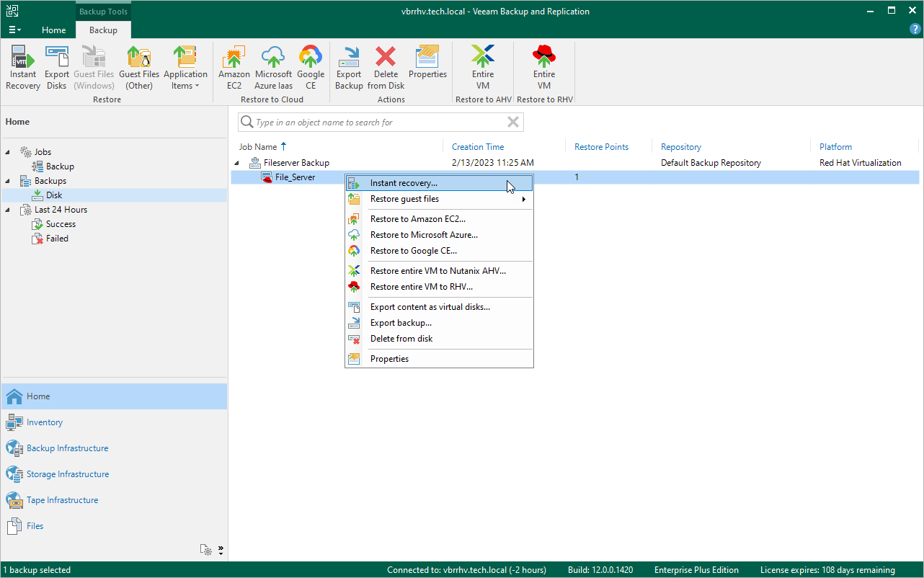Click the Backup Tools contextual tab label
Viewport: 924px width, 578px height.
(x=103, y=12)
